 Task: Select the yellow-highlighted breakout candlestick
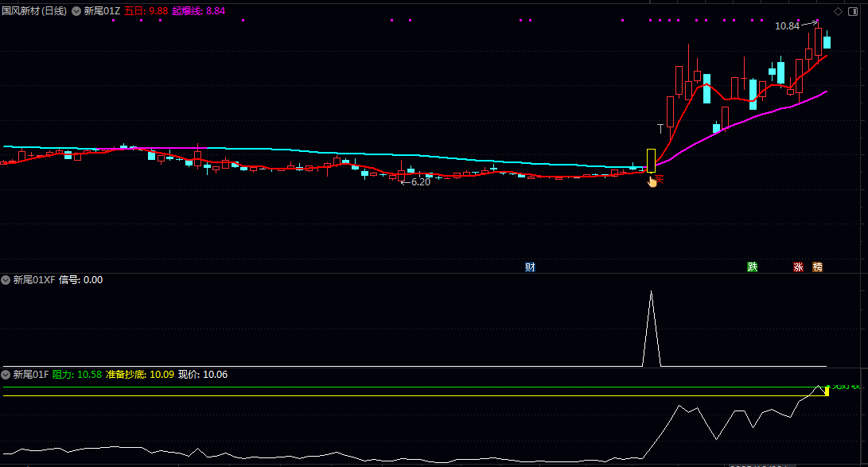[651, 160]
